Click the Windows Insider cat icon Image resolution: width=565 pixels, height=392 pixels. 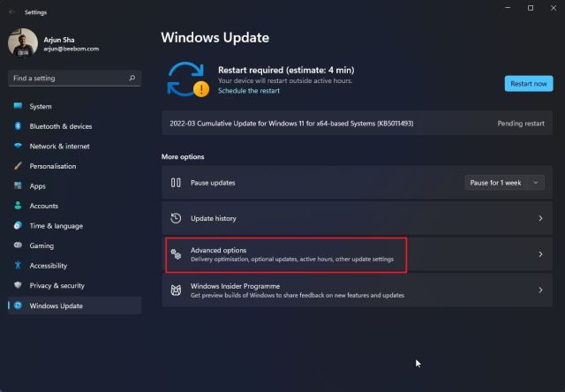(x=176, y=290)
